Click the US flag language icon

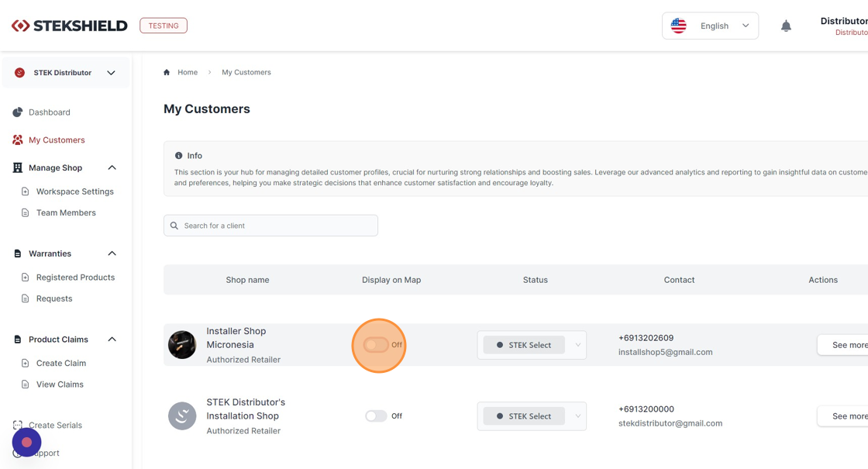coord(679,26)
